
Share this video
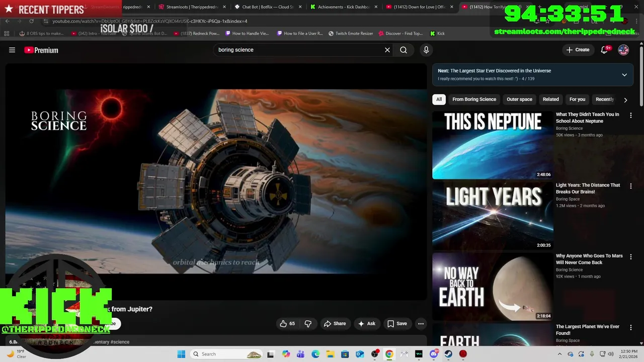tap(335, 324)
